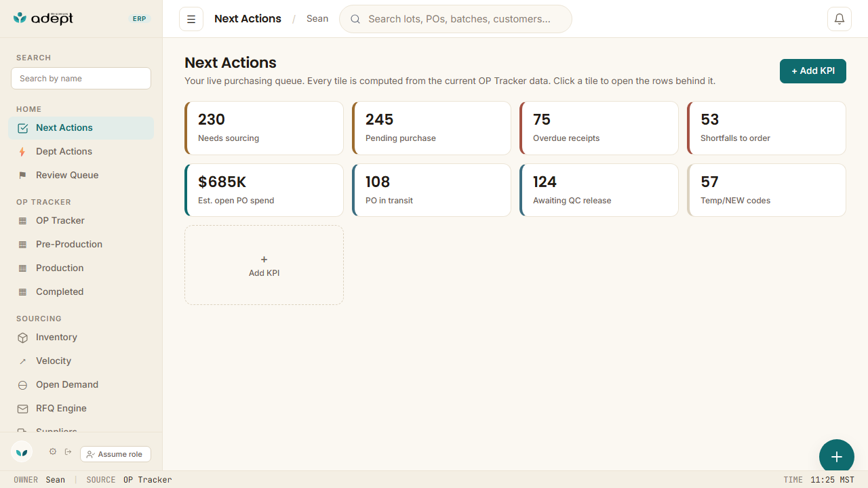
Task: Focus the Search by name field
Action: click(x=81, y=79)
